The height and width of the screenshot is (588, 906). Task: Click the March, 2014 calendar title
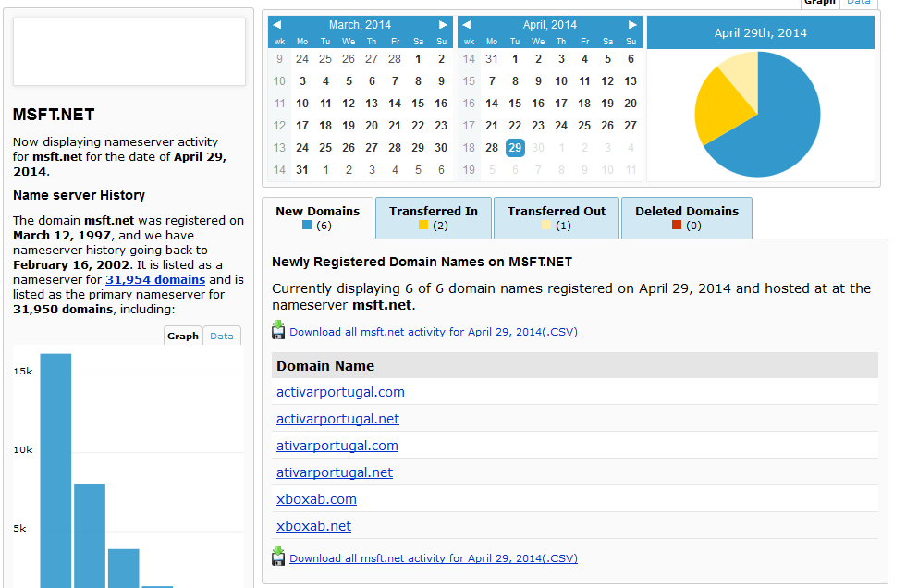coord(360,25)
